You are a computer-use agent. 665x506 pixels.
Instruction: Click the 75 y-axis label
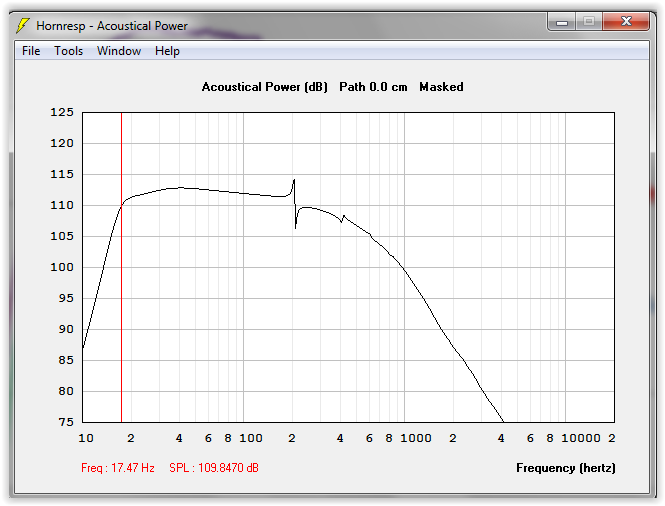(66, 422)
